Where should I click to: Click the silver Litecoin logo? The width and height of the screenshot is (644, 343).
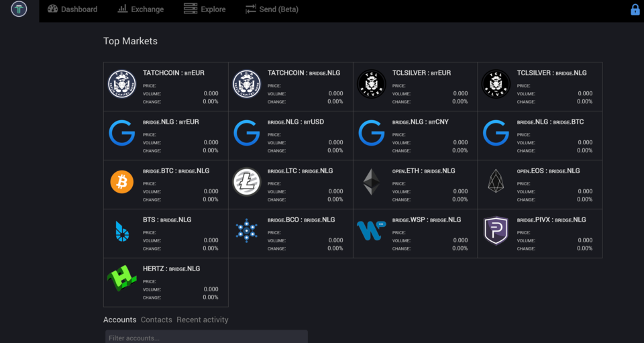[x=247, y=181]
